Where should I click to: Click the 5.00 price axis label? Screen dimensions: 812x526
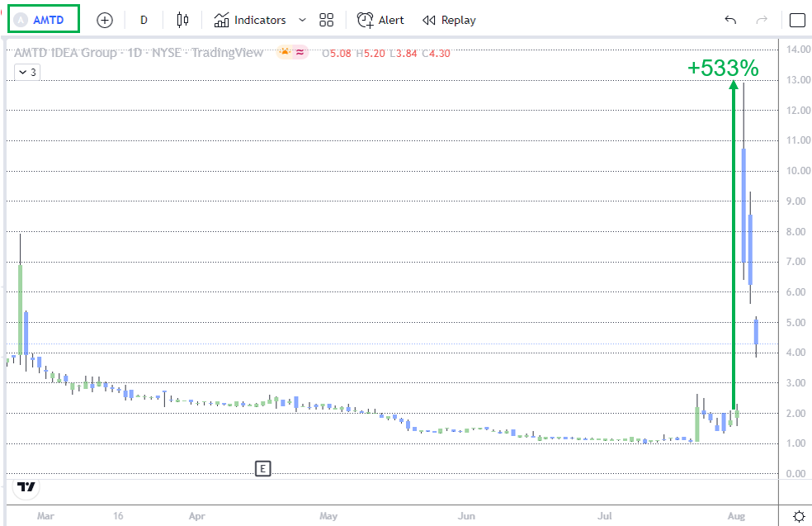796,322
